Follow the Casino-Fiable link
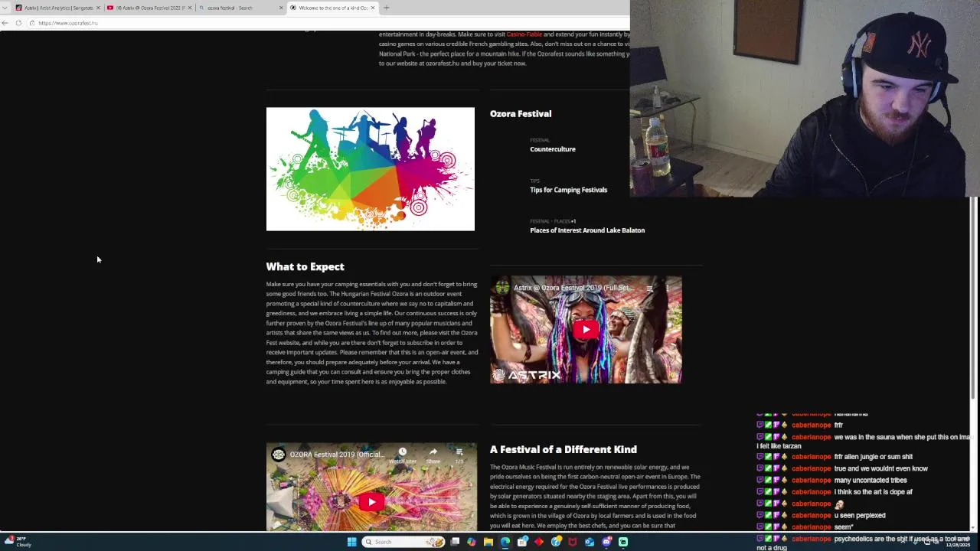Viewport: 980px width, 551px height. 524,34
